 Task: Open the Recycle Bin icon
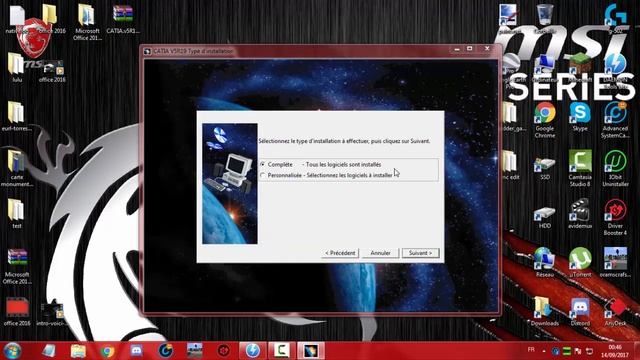(x=545, y=19)
